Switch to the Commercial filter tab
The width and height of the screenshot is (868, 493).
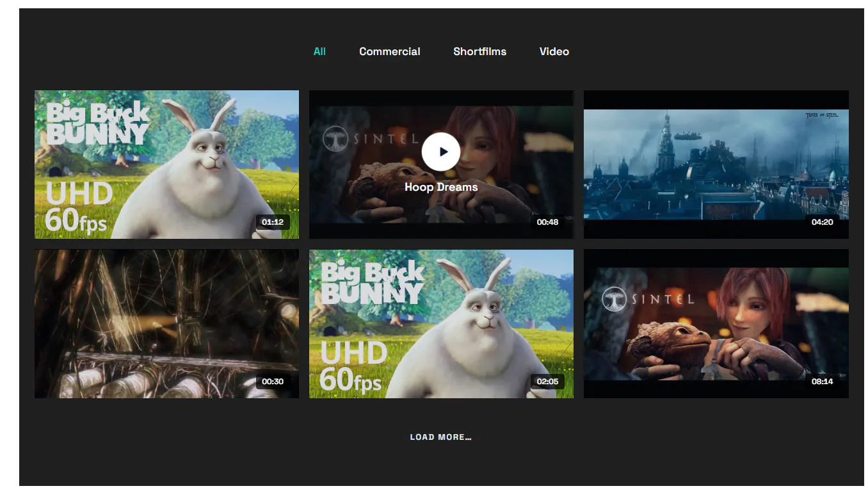coord(390,51)
